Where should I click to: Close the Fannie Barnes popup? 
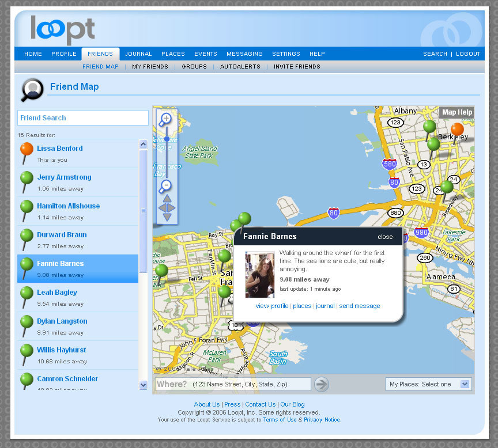[x=385, y=237]
